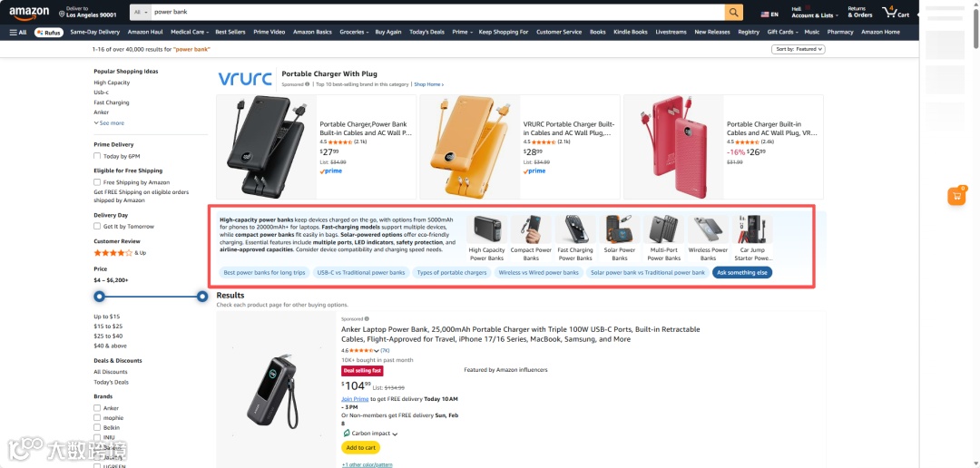Go to Best Sellers nav item
Screen dimensions: 980x468
coord(230,32)
